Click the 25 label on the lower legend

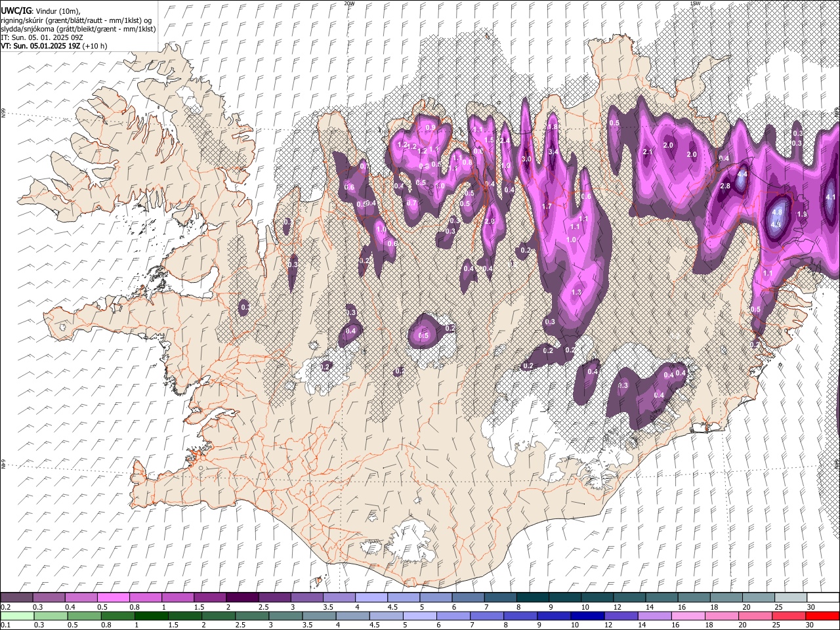click(x=778, y=625)
